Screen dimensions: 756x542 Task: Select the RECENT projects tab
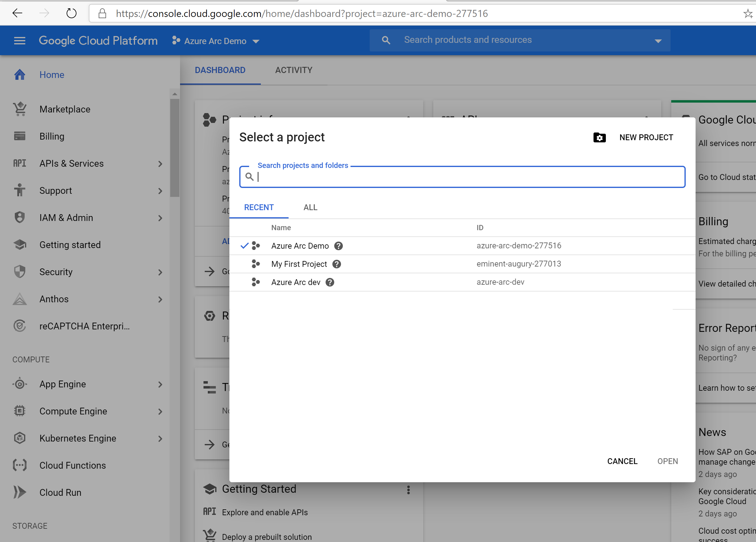[259, 207]
